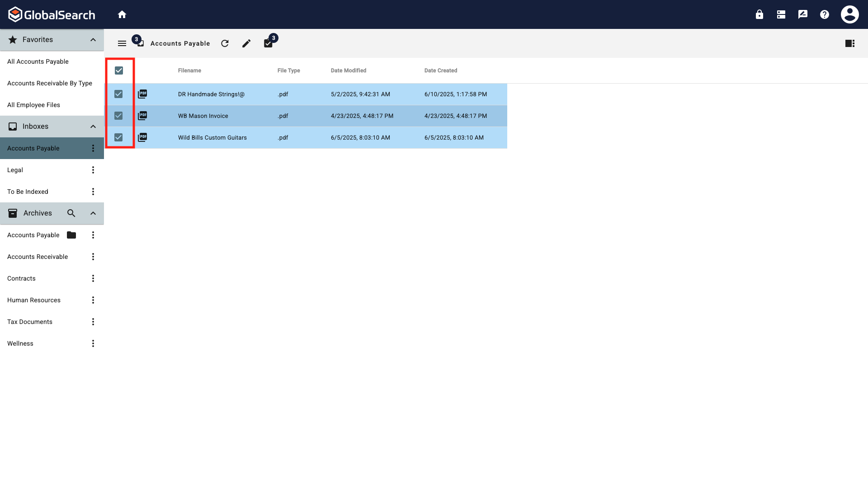Select the pencil edit tool in the toolbar
This screenshot has height=488, width=868.
tap(246, 43)
